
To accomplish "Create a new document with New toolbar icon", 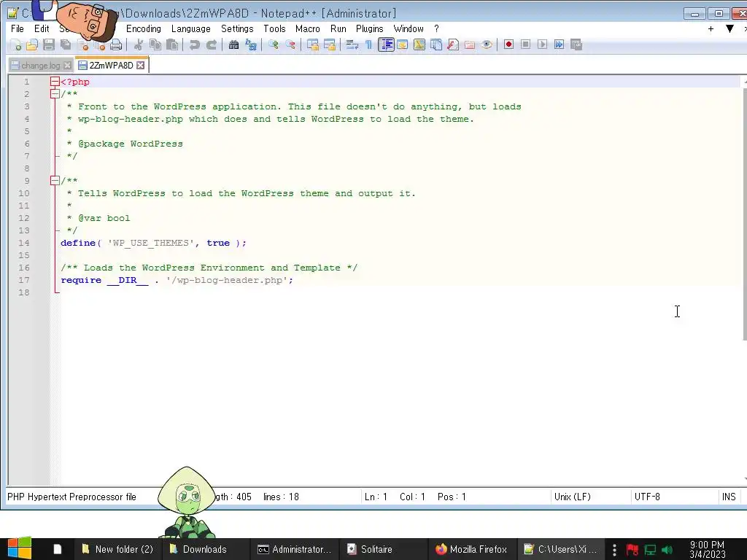I will (x=16, y=44).
